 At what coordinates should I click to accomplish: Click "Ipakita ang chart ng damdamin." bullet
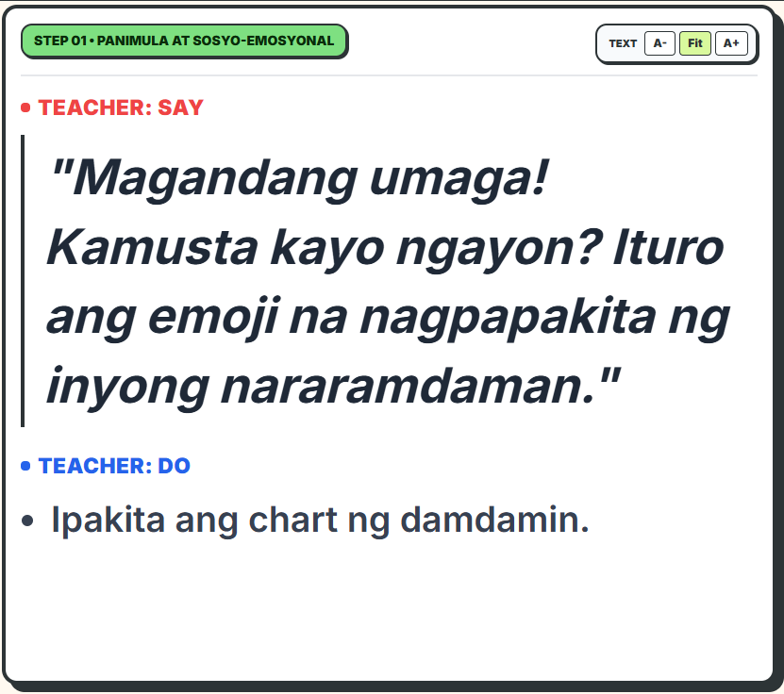point(320,520)
